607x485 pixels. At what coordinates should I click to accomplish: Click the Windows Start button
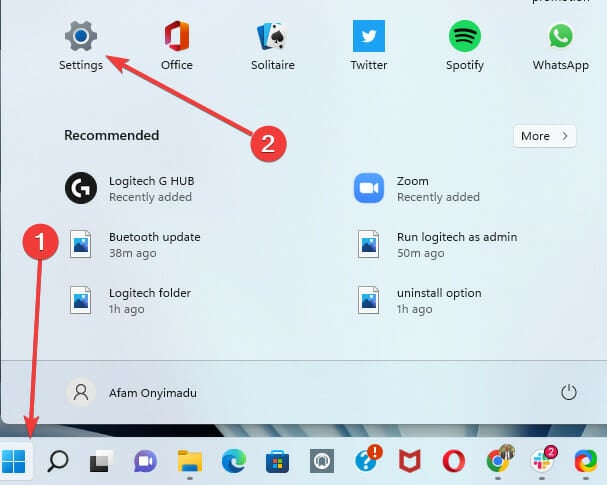point(14,461)
